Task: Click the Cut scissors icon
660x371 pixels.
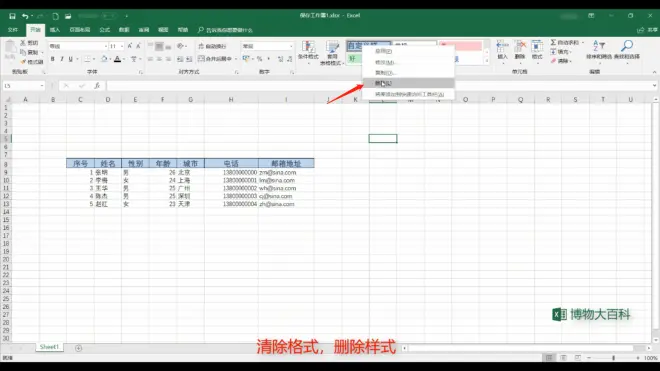Action: [x=23, y=43]
